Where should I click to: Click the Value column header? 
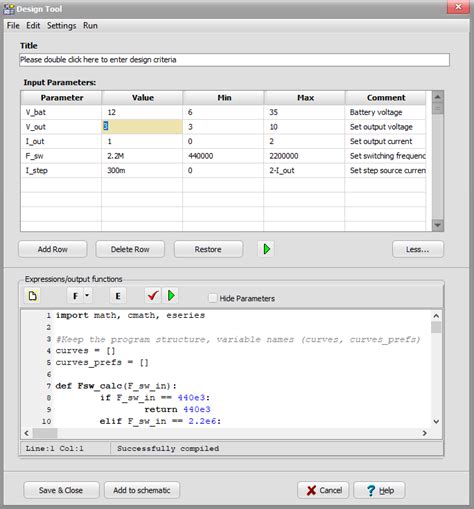tap(143, 98)
